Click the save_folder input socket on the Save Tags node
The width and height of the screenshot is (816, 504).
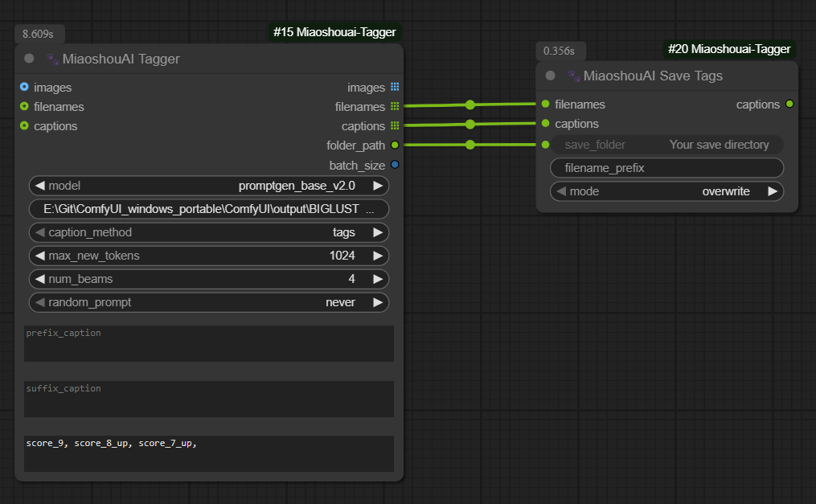point(545,145)
